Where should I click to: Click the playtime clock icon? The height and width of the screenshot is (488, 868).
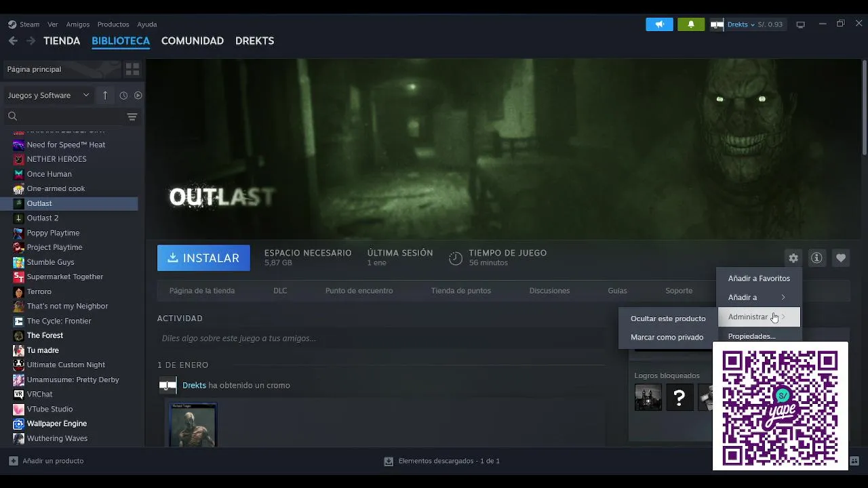click(456, 258)
